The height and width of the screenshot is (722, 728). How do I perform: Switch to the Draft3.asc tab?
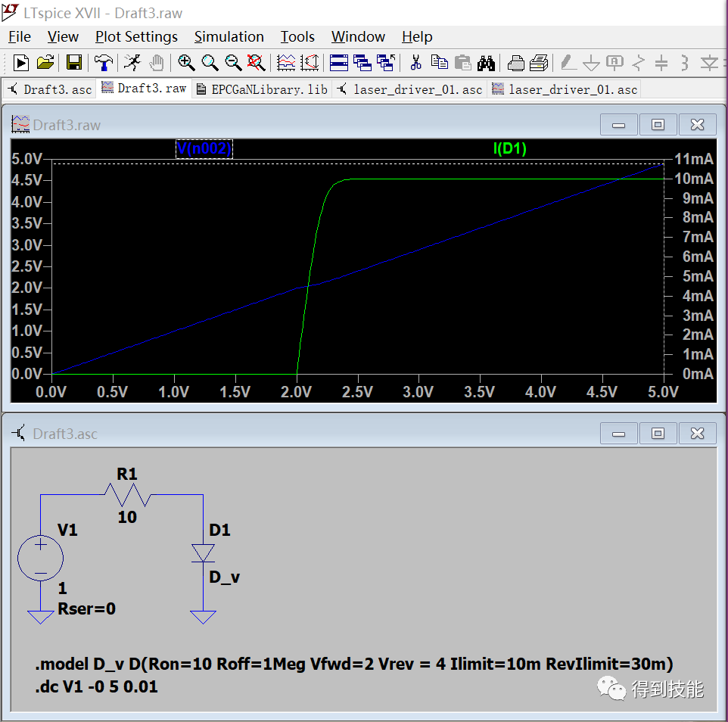coord(50,89)
